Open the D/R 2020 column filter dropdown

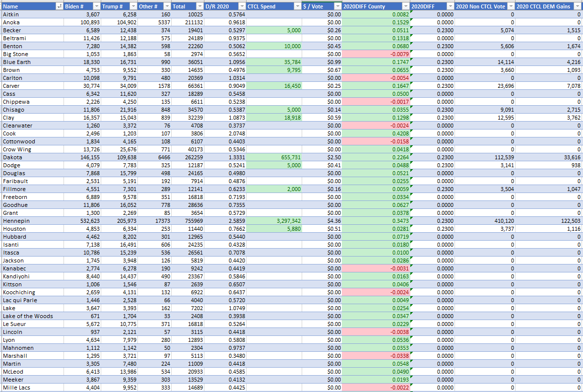[x=242, y=6]
